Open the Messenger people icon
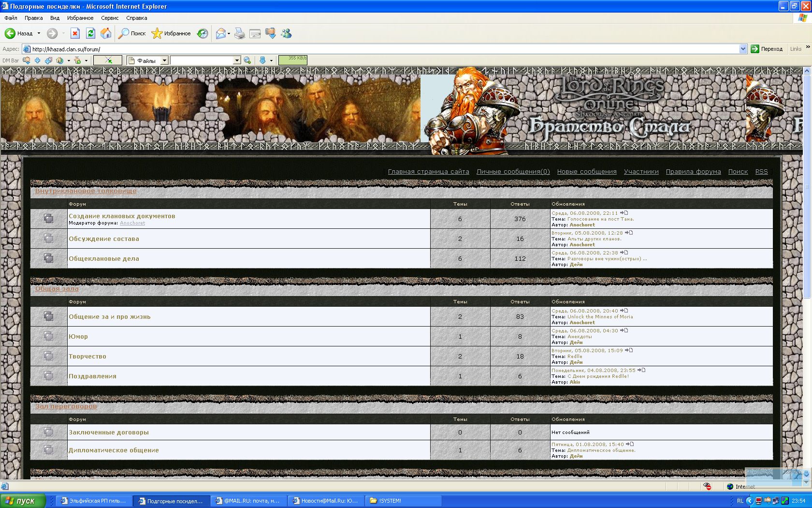 tap(286, 33)
